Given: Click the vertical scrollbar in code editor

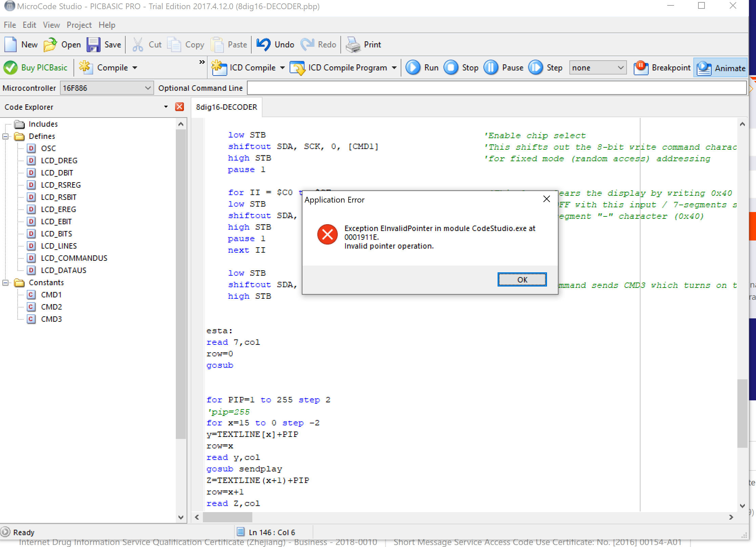Looking at the screenshot, I should 740,411.
